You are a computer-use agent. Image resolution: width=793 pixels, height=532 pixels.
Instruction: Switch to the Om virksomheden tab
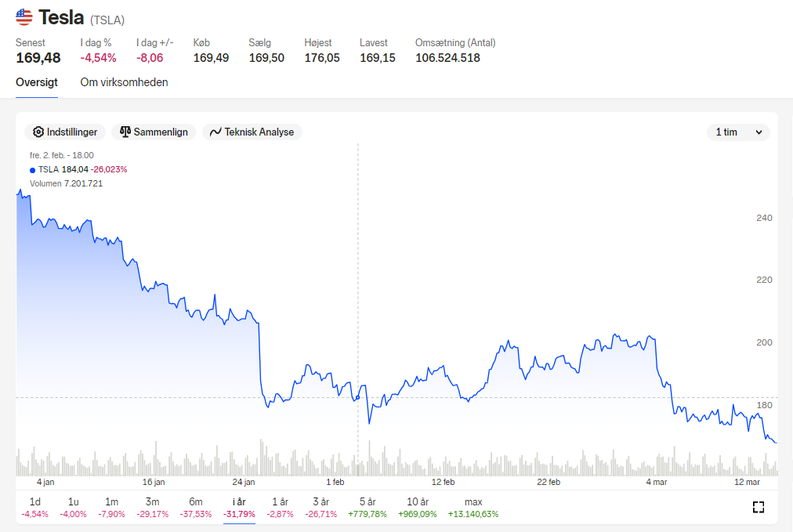(124, 82)
